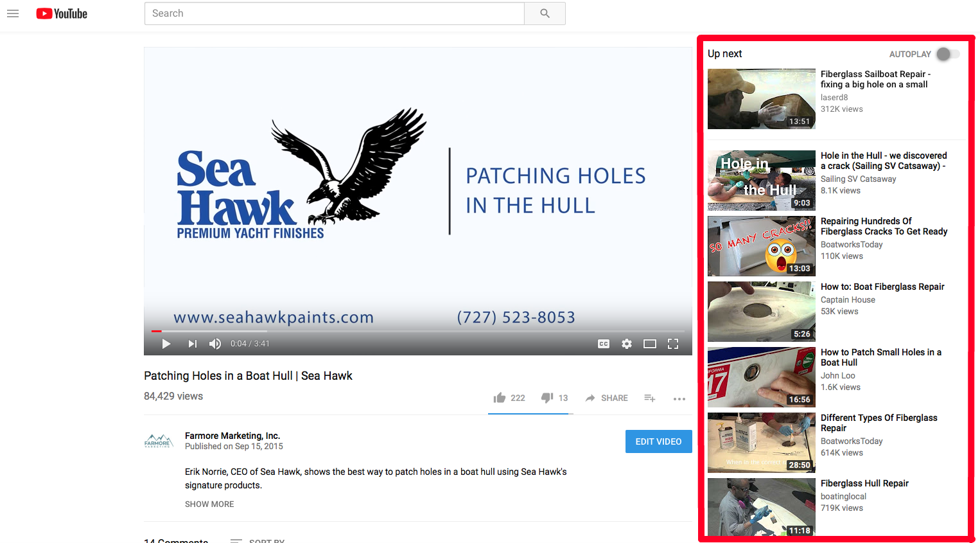Mute the video volume speaker icon

pyautogui.click(x=215, y=344)
